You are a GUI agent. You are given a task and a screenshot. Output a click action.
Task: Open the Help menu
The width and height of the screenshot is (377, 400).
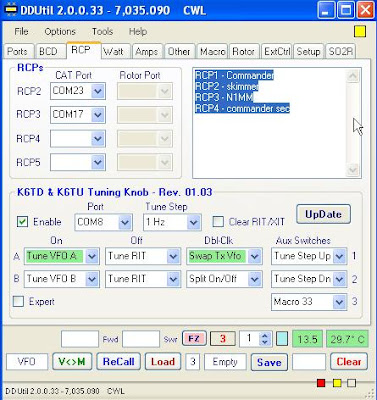[x=138, y=32]
